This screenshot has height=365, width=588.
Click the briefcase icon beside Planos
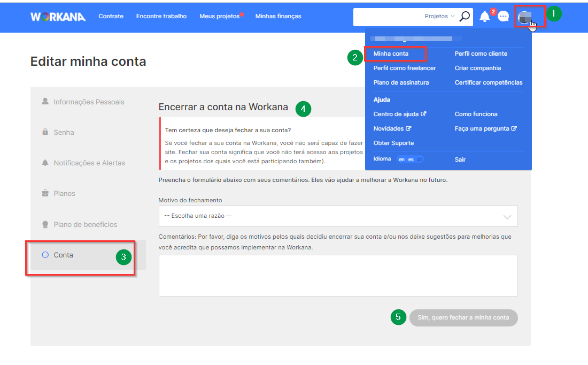pos(45,193)
